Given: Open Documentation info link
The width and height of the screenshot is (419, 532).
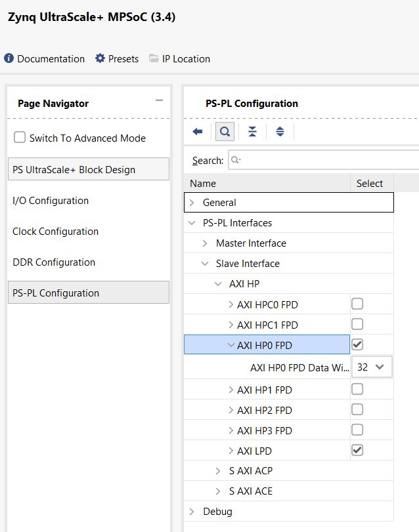Looking at the screenshot, I should [45, 59].
